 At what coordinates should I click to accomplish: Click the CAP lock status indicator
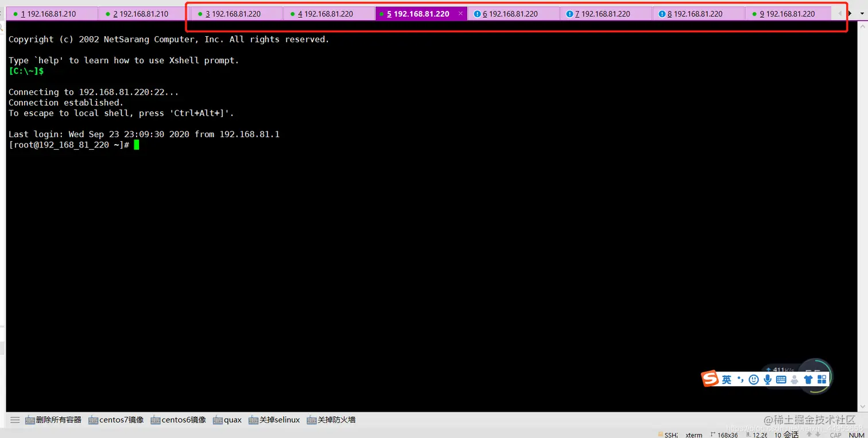coord(835,435)
